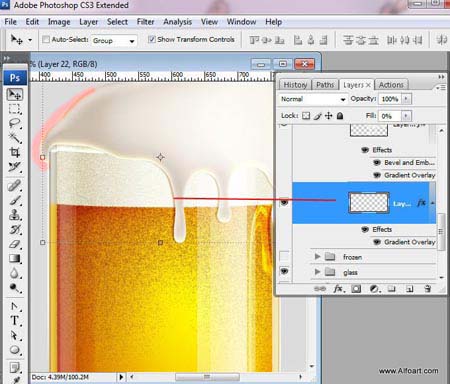Hide the glass group

click(284, 272)
